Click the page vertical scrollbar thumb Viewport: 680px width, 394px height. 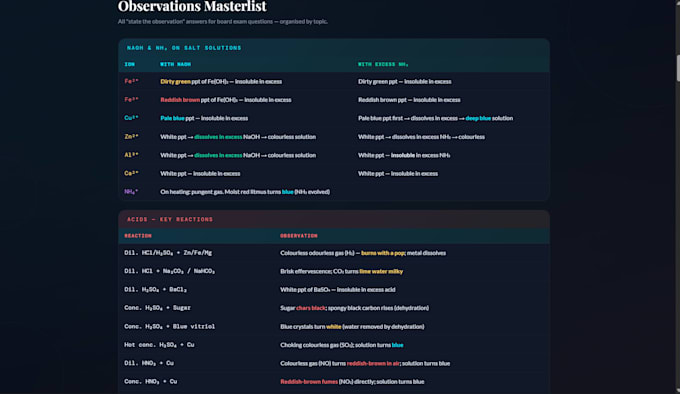tap(678, 68)
